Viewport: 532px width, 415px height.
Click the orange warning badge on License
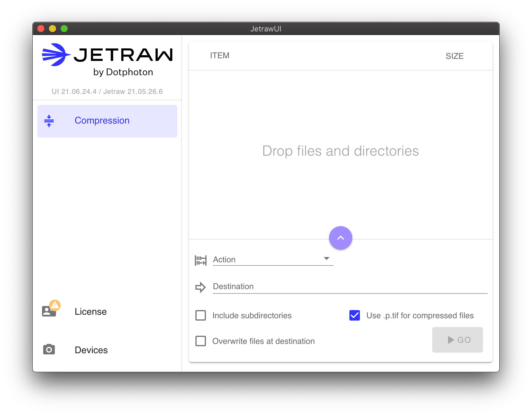[55, 305]
